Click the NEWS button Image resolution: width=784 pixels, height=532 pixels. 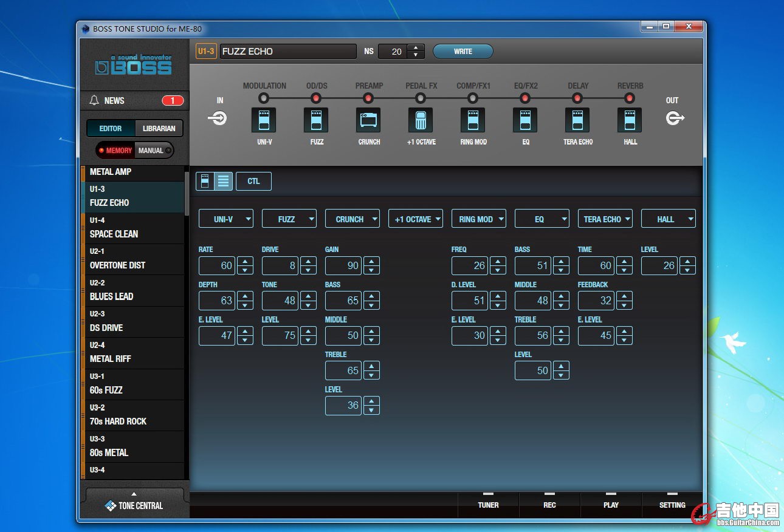134,101
